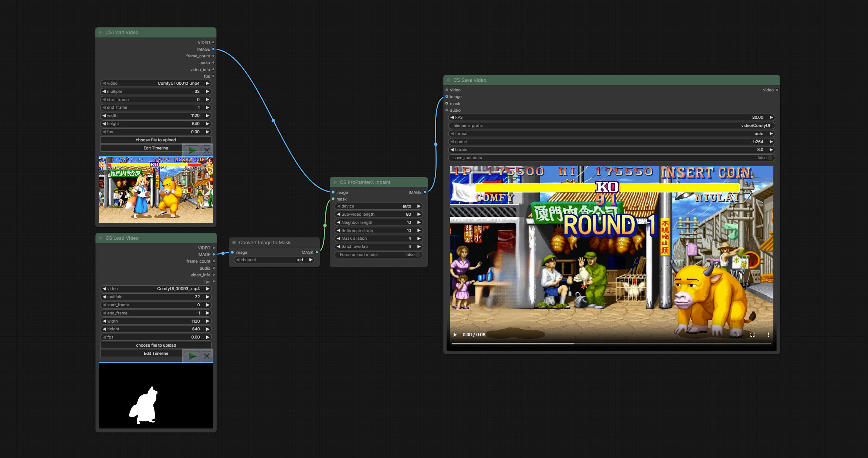
Task: Click green play button in bottom Load Video
Action: click(192, 356)
